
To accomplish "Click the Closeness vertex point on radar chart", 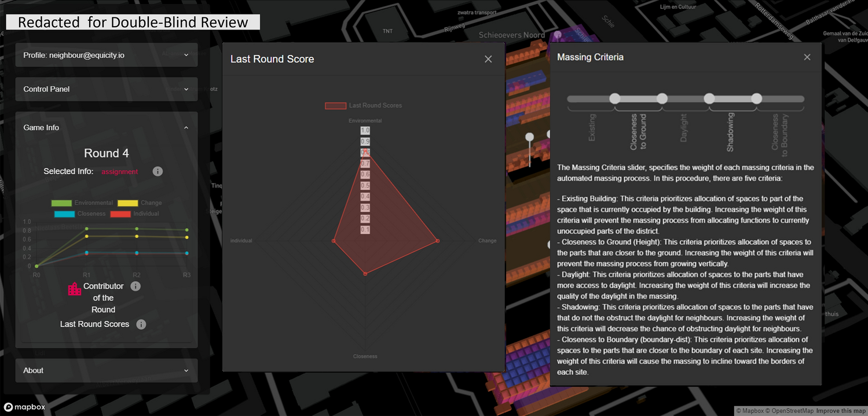I will pyautogui.click(x=365, y=274).
